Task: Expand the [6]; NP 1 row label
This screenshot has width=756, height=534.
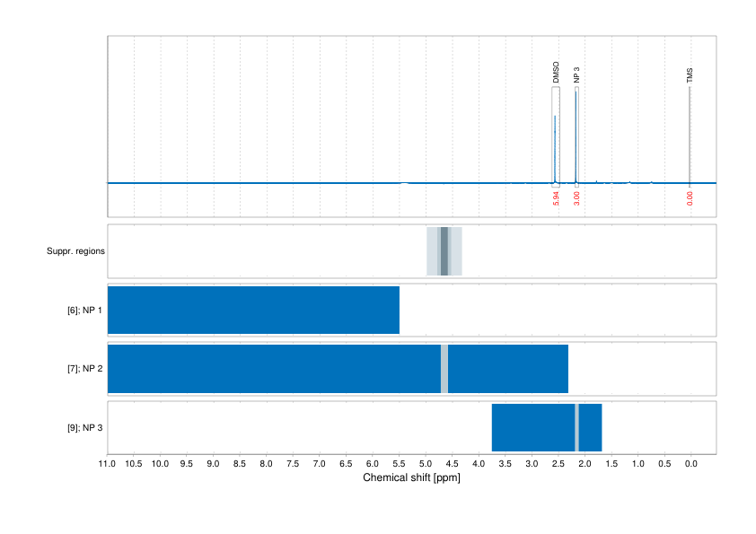Action: point(84,310)
